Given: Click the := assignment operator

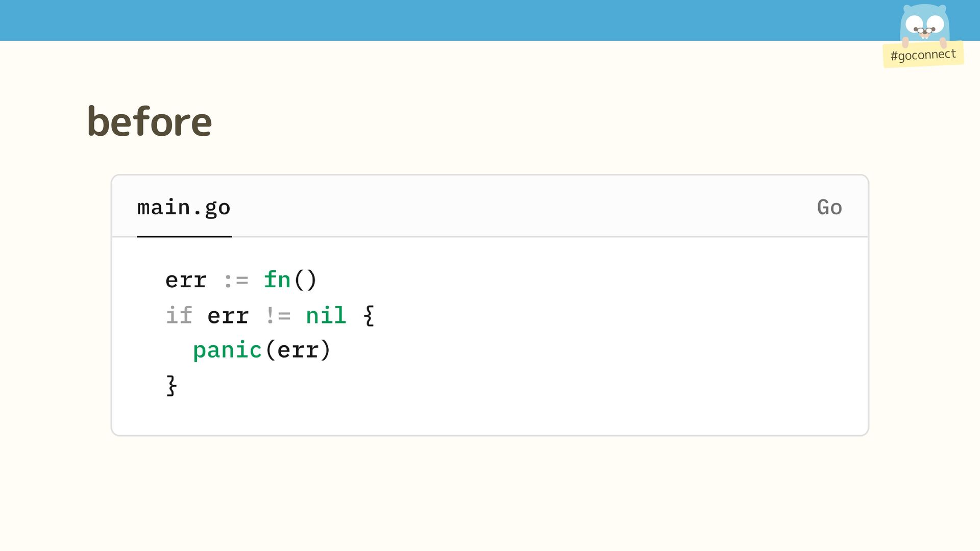Looking at the screenshot, I should (x=236, y=280).
